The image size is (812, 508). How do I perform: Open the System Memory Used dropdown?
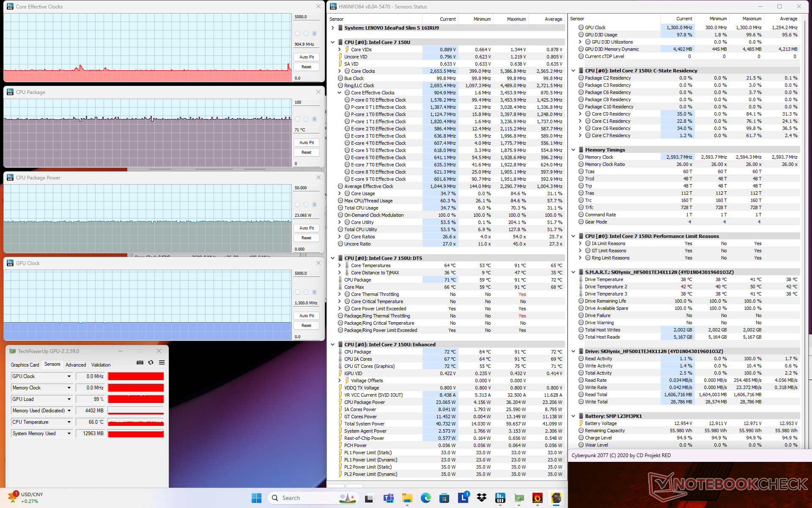coord(69,433)
